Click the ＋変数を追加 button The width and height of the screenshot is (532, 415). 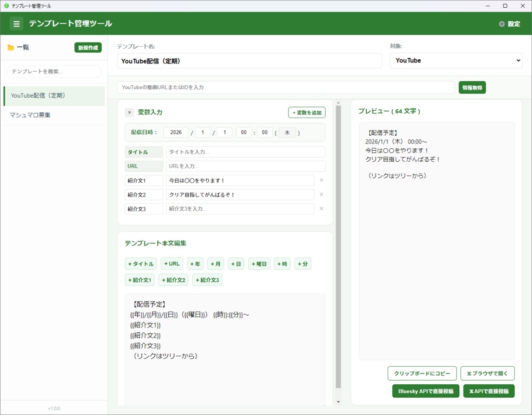(307, 112)
